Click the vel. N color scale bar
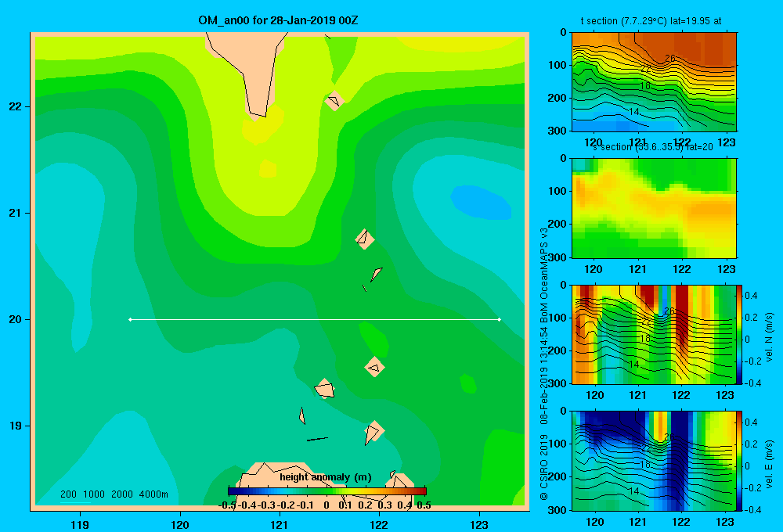 pos(739,334)
